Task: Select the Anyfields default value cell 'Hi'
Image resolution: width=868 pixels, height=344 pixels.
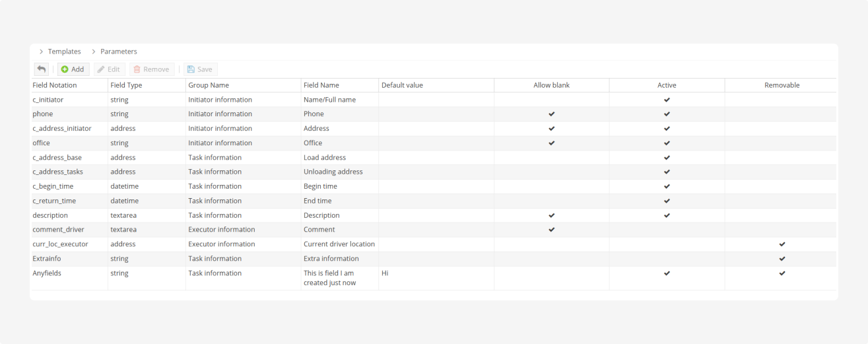Action: click(x=385, y=273)
